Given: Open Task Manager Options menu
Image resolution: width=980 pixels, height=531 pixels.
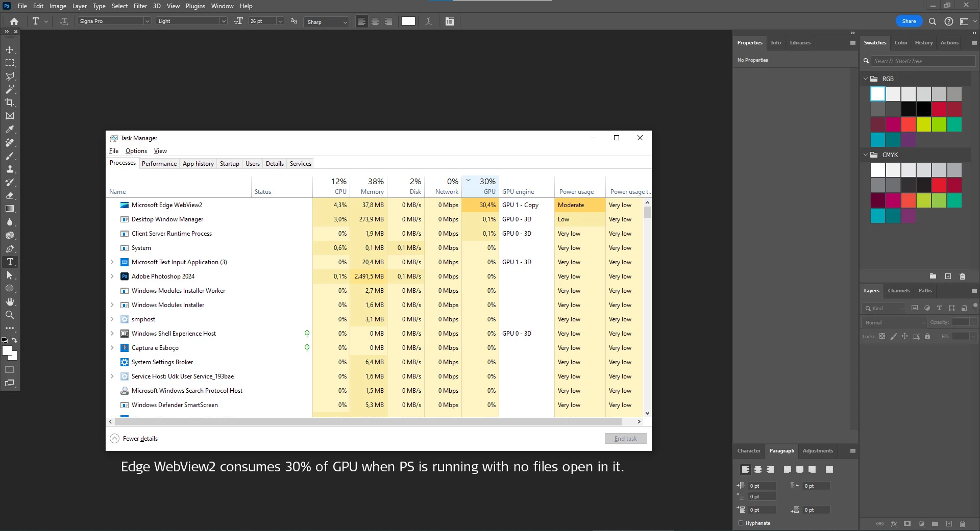Looking at the screenshot, I should 136,151.
